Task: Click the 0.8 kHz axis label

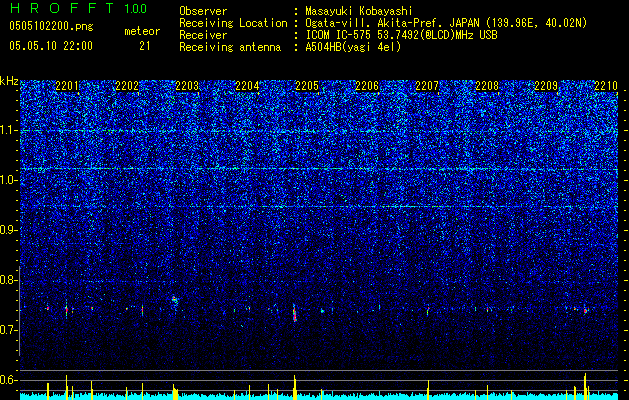Action: 8,280
